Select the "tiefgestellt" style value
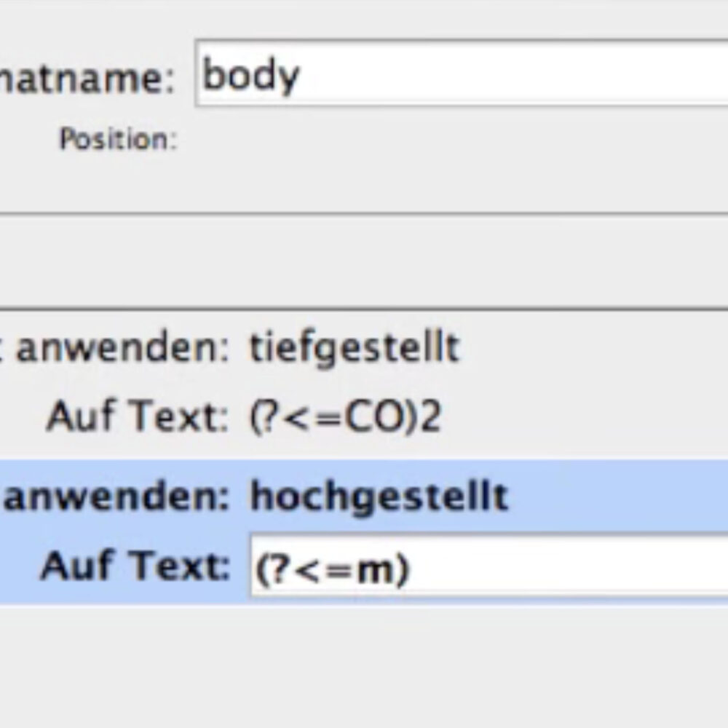This screenshot has width=728, height=728. pyautogui.click(x=355, y=348)
